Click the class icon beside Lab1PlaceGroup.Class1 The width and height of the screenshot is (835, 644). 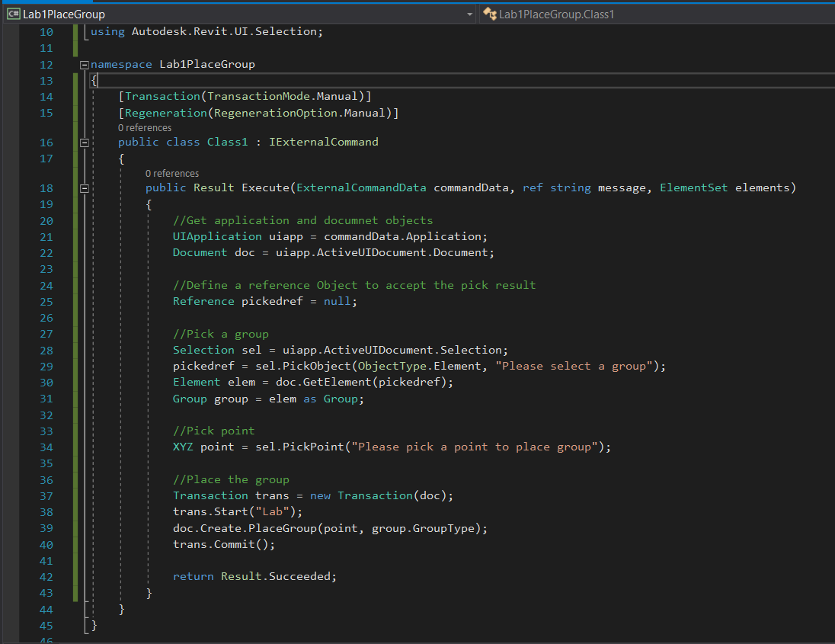pos(490,14)
